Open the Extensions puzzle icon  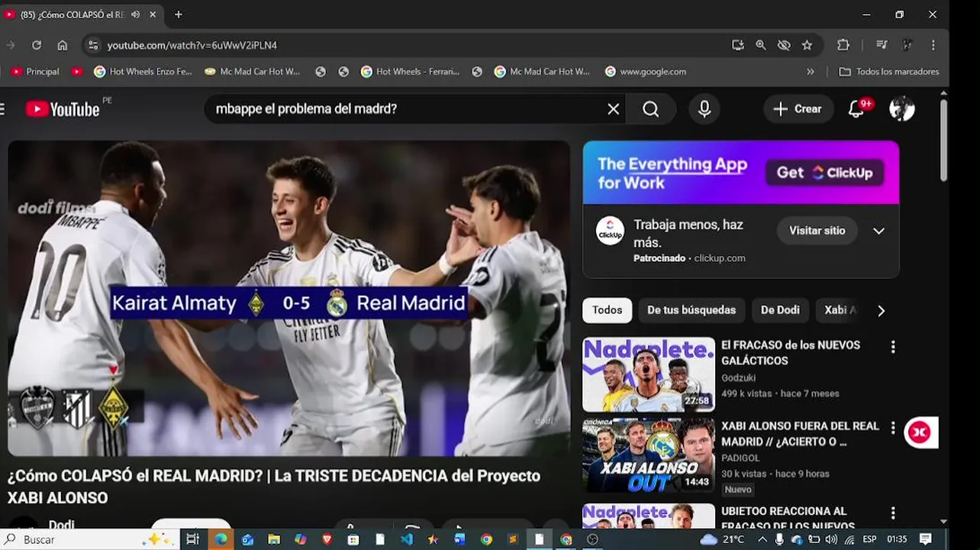tap(843, 45)
